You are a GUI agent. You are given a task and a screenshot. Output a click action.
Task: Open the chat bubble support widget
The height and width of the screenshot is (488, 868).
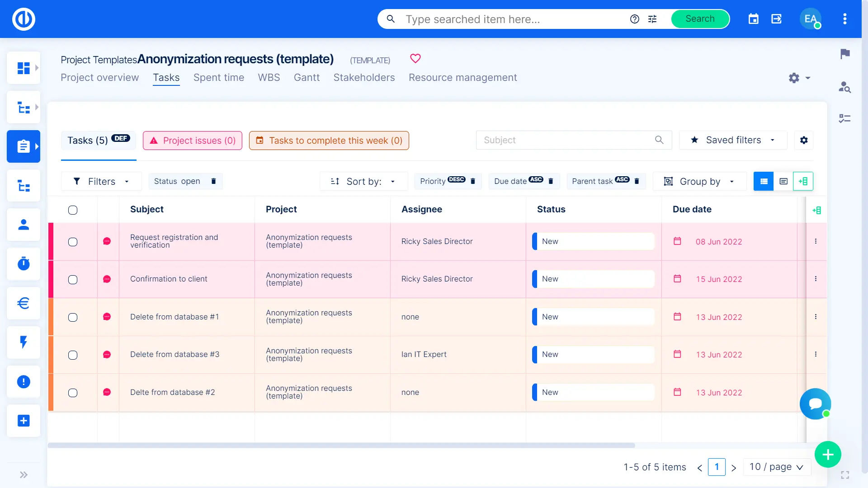[x=815, y=404]
